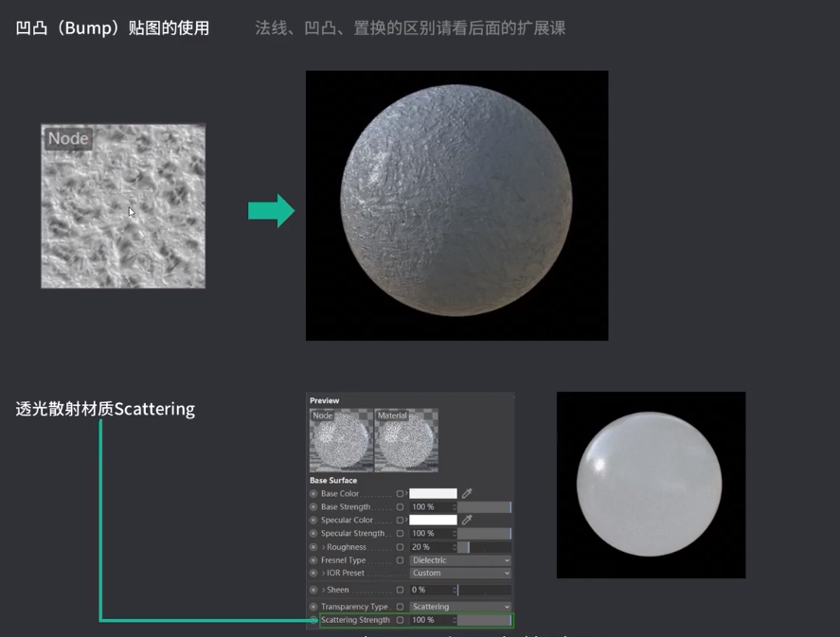The height and width of the screenshot is (637, 840).
Task: Click the Scattering Strength slider bar
Action: point(484,620)
